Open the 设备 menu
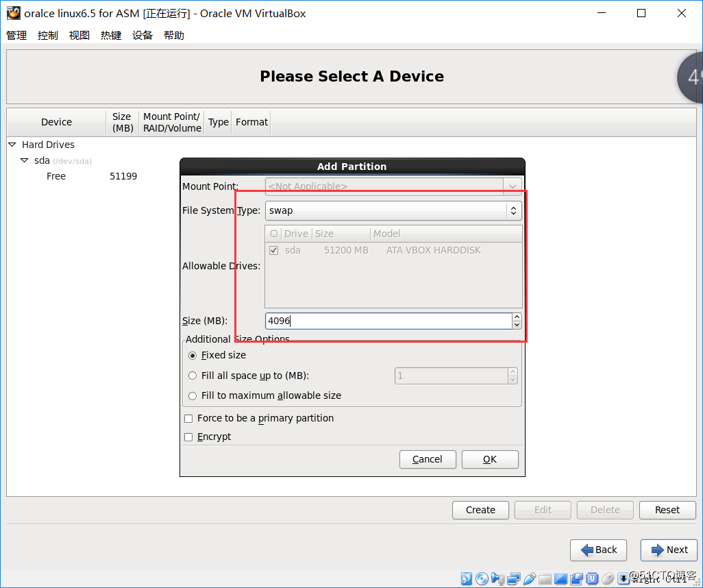The image size is (703, 588). click(143, 36)
